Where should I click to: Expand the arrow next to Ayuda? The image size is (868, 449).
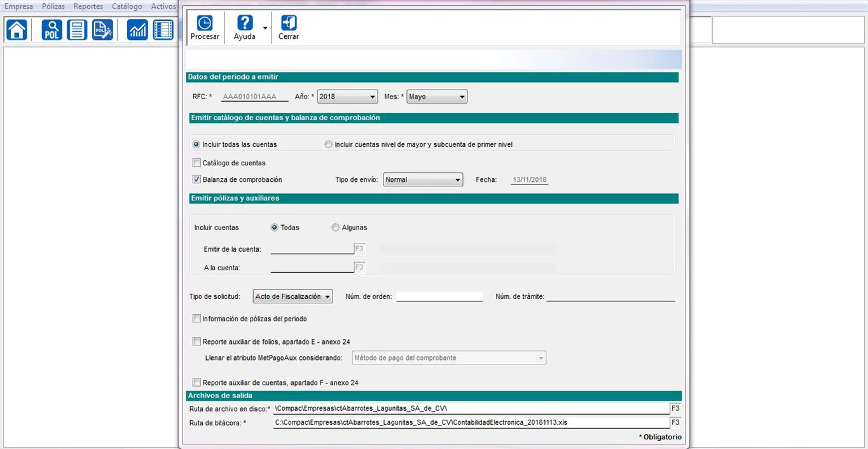pos(265,29)
